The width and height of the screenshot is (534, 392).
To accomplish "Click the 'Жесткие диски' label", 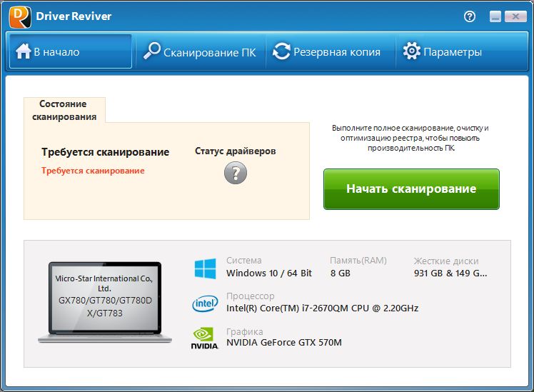I will pos(446,261).
